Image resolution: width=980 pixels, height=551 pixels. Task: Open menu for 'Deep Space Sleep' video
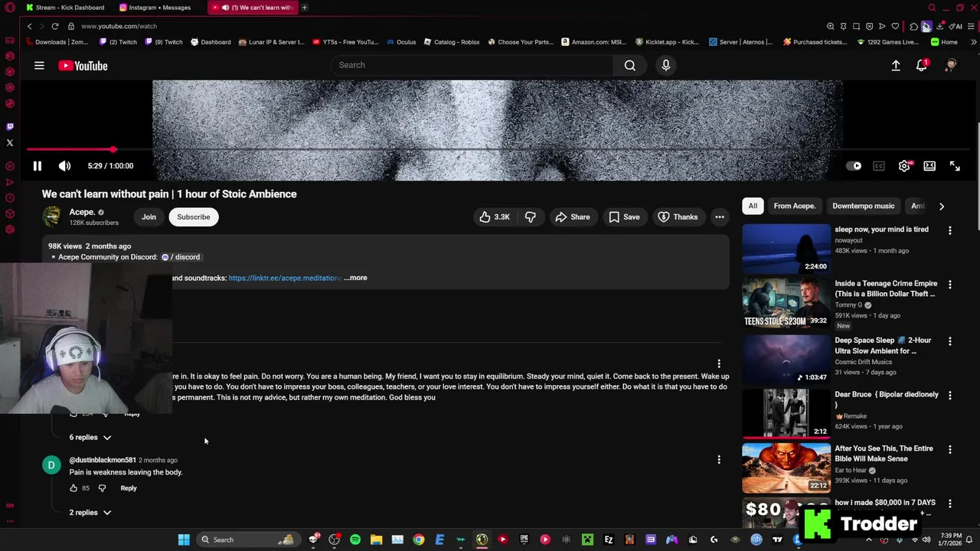pos(949,341)
